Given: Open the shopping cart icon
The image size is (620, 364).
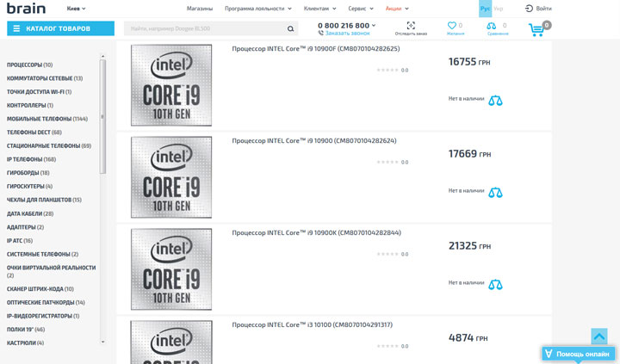Looking at the screenshot, I should (536, 29).
